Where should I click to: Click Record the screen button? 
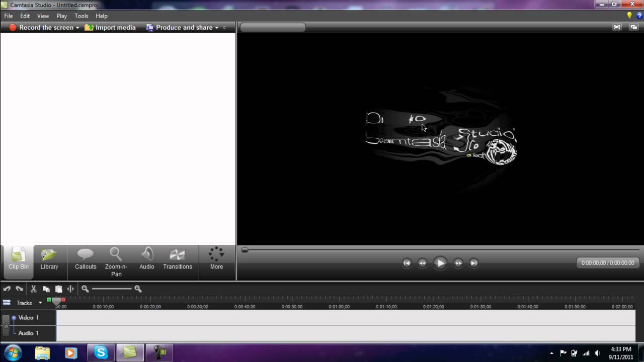pos(41,28)
